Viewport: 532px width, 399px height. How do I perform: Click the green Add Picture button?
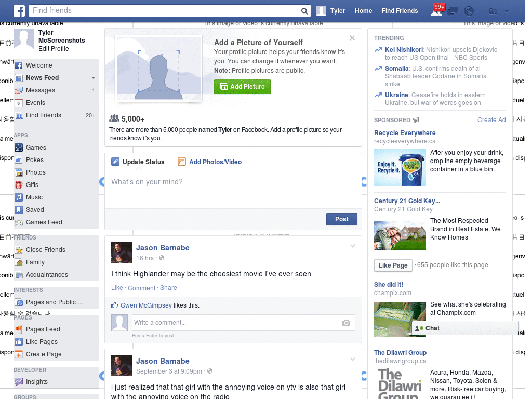(242, 87)
